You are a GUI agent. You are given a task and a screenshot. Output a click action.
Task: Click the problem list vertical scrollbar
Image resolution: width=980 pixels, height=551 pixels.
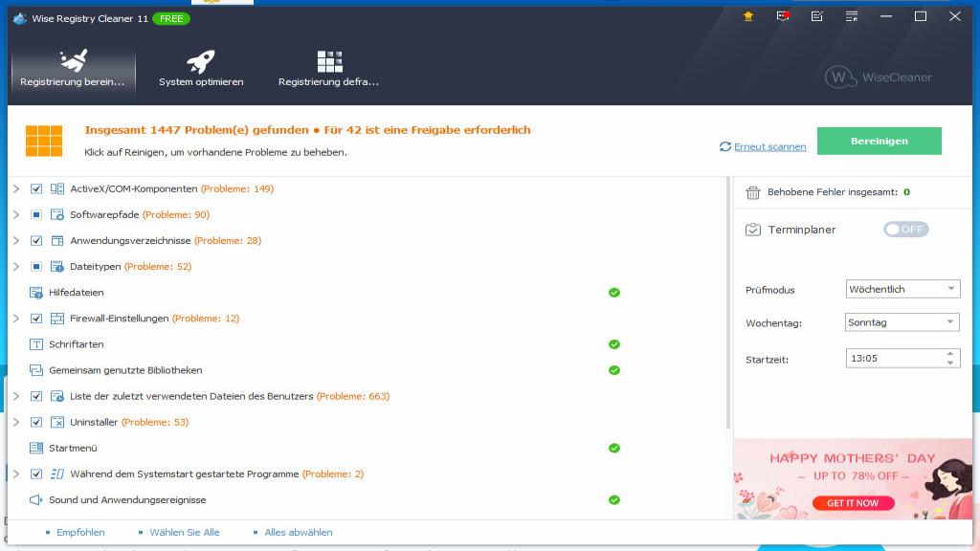point(727,306)
